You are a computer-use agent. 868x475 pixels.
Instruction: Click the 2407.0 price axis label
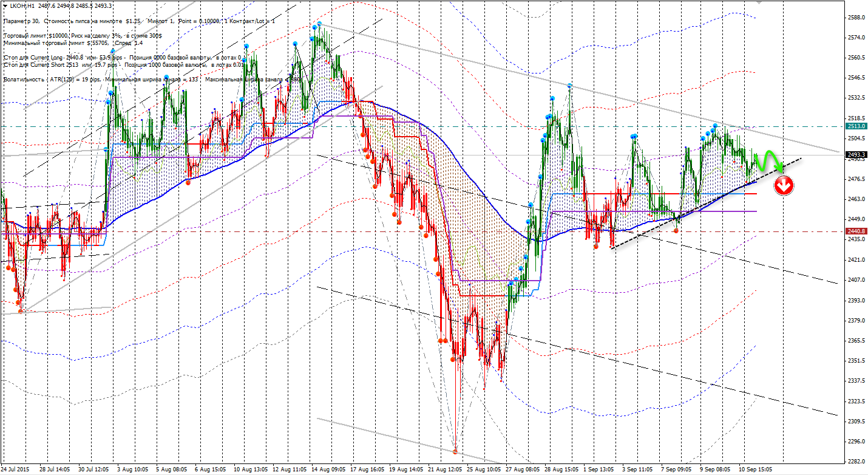[855, 279]
